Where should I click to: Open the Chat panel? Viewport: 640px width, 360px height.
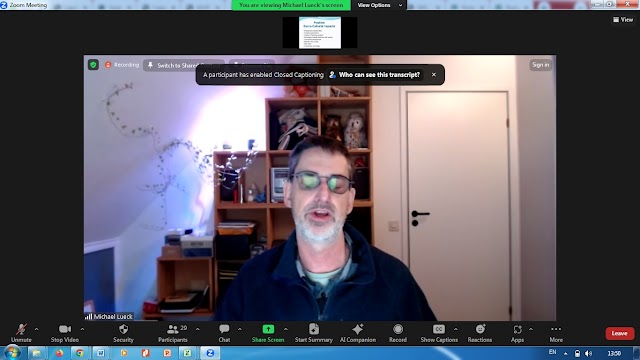tap(224, 333)
